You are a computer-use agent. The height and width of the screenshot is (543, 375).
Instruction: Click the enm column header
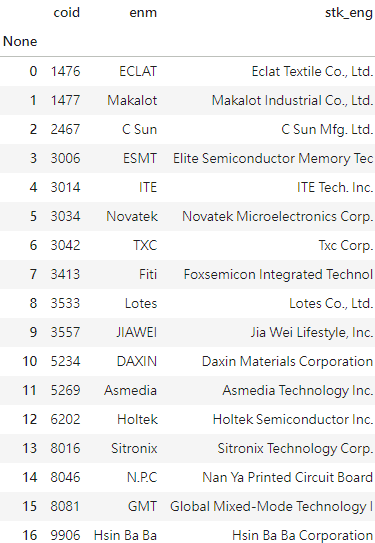pyautogui.click(x=143, y=13)
